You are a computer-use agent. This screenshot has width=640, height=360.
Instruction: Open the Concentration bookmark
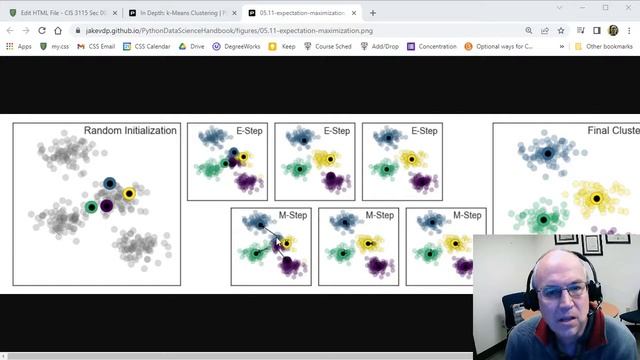click(x=432, y=47)
